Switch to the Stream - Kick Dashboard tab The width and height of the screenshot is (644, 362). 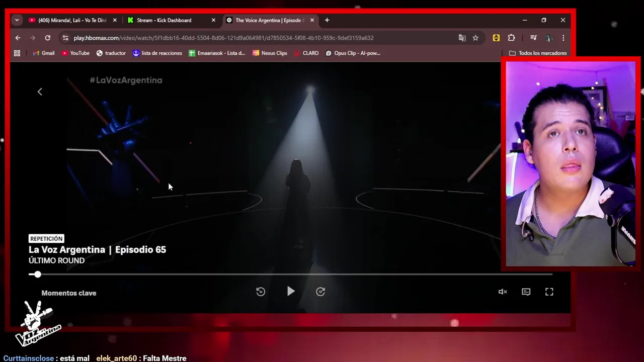(171, 20)
